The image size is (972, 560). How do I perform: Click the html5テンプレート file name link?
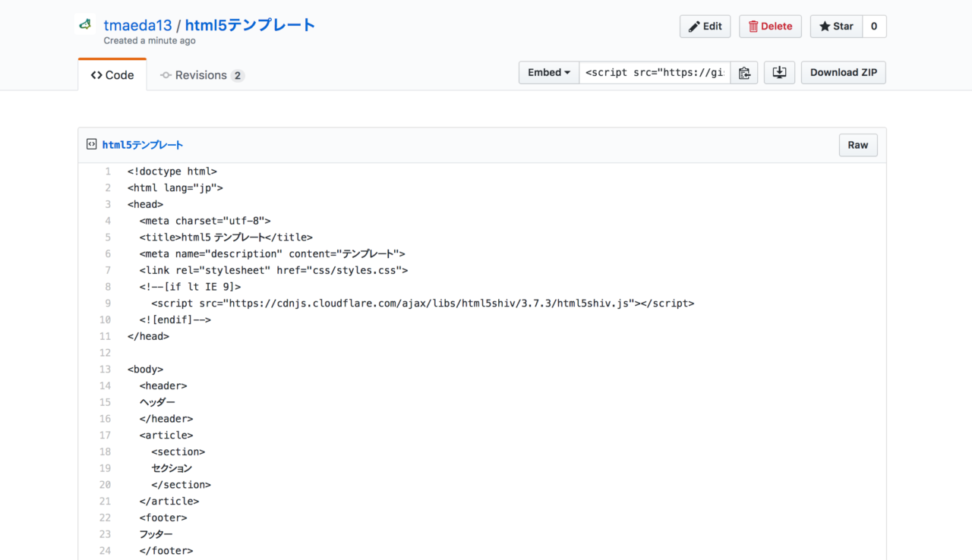(x=143, y=145)
